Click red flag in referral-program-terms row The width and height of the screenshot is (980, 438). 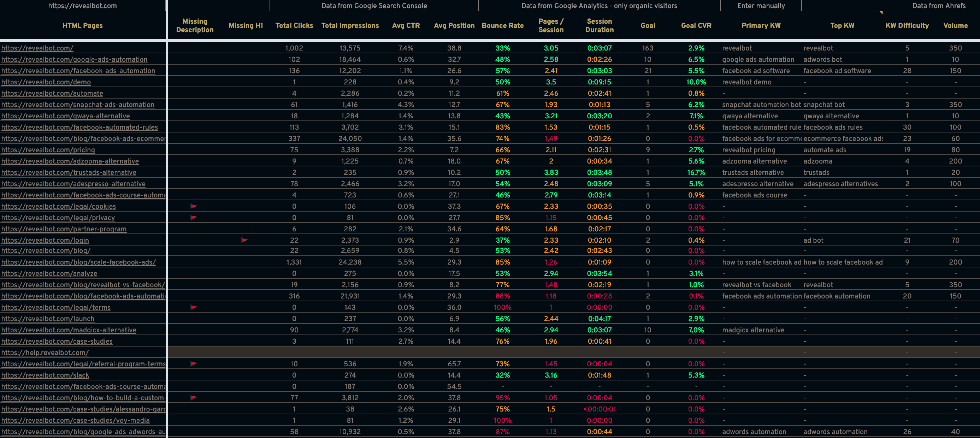tap(194, 364)
